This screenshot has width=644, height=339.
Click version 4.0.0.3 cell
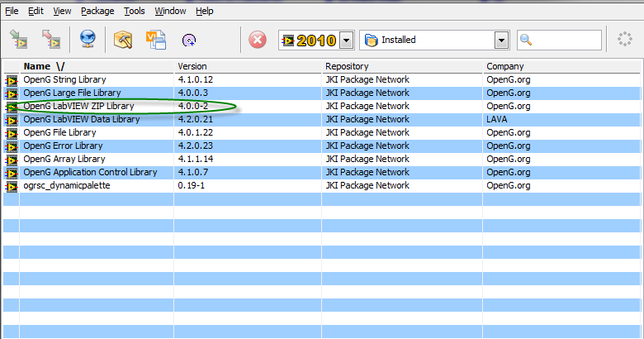click(x=193, y=93)
